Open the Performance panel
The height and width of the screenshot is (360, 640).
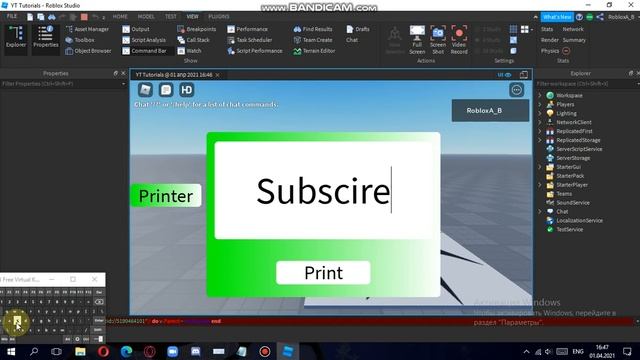coord(247,29)
